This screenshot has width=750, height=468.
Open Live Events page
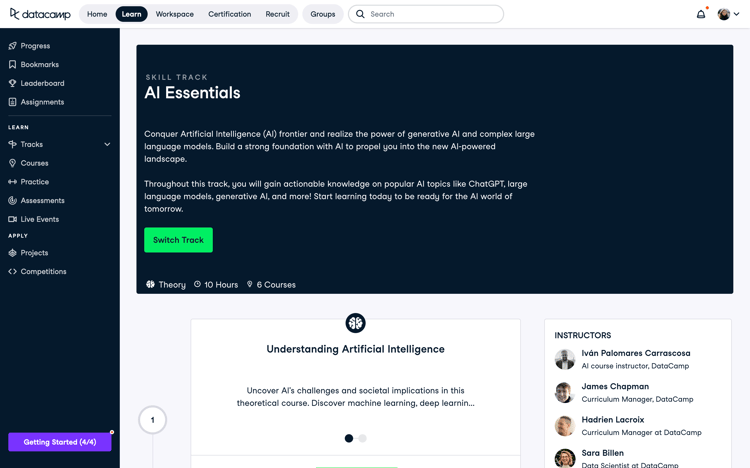pyautogui.click(x=40, y=219)
